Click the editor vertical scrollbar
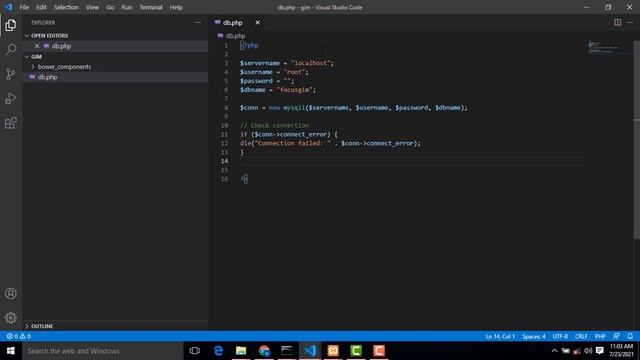Viewport: 640px width, 360px height. point(637,139)
